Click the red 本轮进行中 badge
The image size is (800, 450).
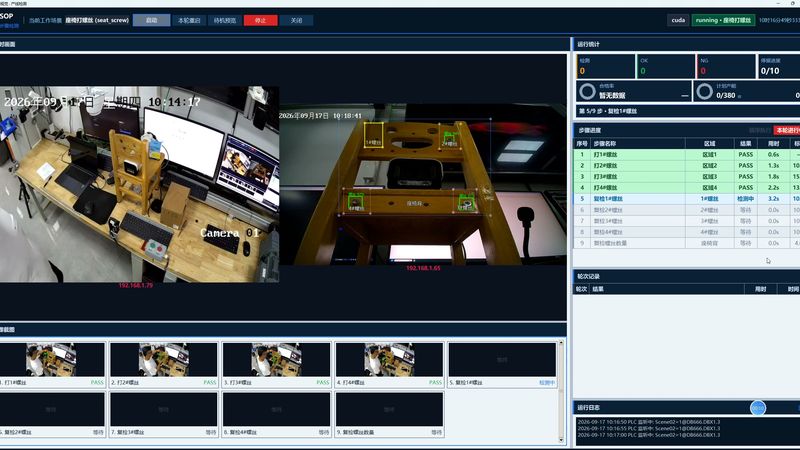[x=787, y=130]
